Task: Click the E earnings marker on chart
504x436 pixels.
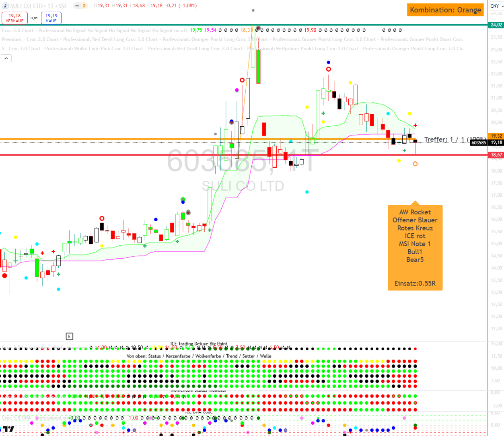Action: click(69, 336)
